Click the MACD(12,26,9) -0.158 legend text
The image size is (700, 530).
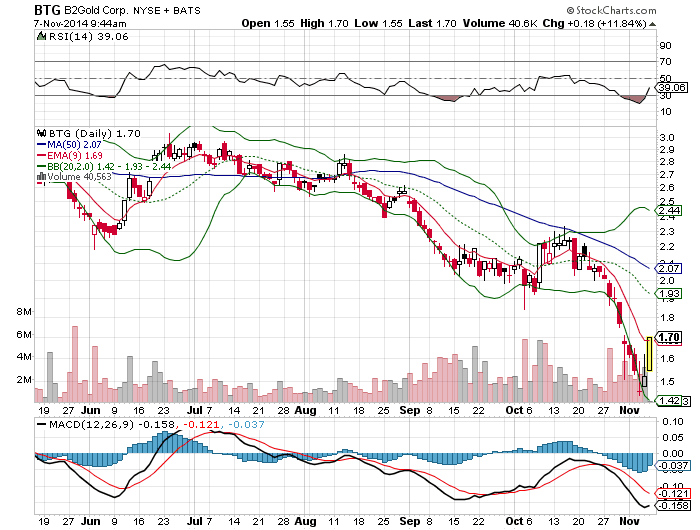[x=113, y=424]
